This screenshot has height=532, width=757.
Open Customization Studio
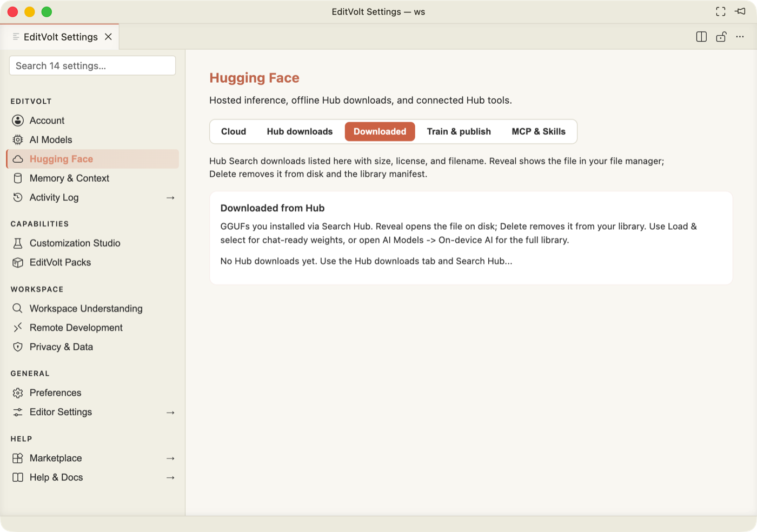[x=92, y=243]
